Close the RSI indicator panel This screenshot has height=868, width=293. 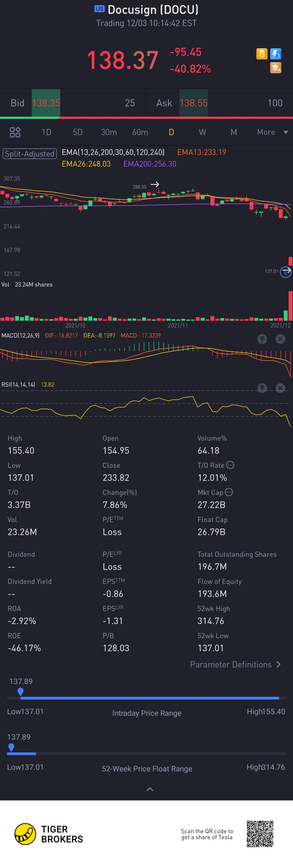tap(280, 388)
